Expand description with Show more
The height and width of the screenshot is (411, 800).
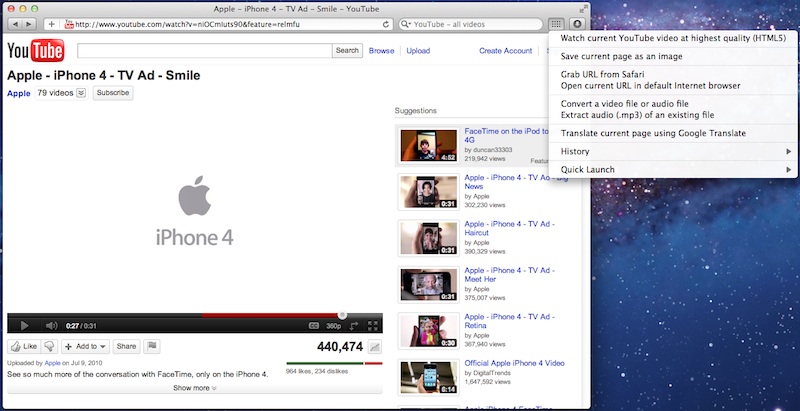pyautogui.click(x=194, y=388)
